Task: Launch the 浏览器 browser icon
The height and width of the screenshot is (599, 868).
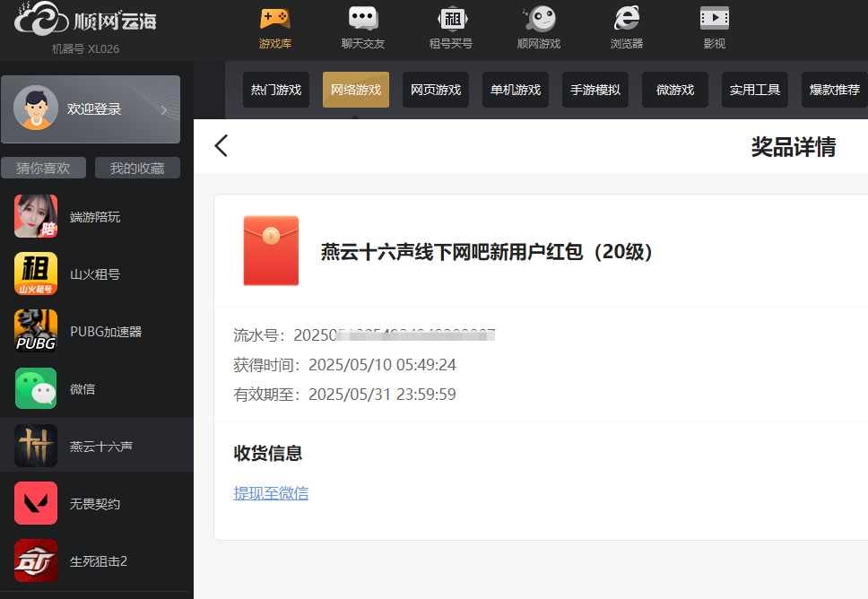Action: [x=627, y=18]
